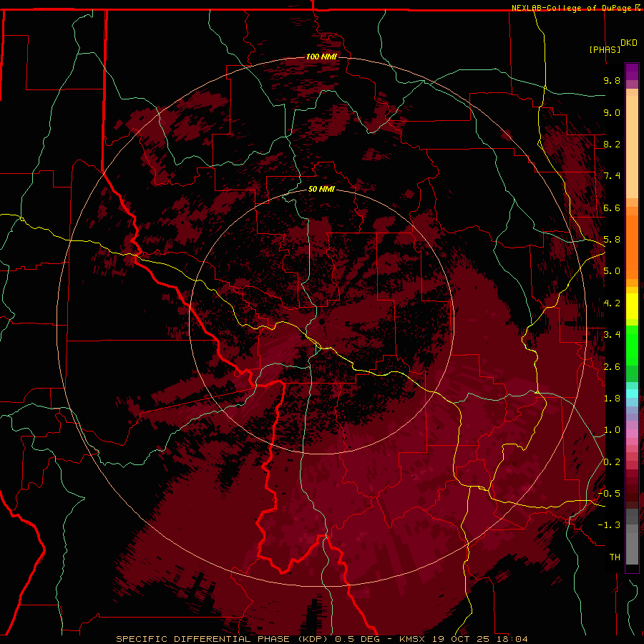This screenshot has width=644, height=644.
Task: Click the 19 OCT 25 date in caption
Action: click(462, 639)
